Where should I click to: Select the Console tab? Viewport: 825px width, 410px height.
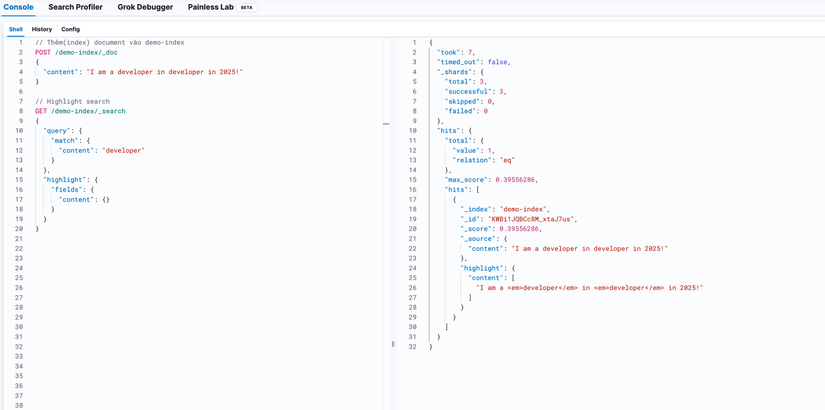[18, 7]
